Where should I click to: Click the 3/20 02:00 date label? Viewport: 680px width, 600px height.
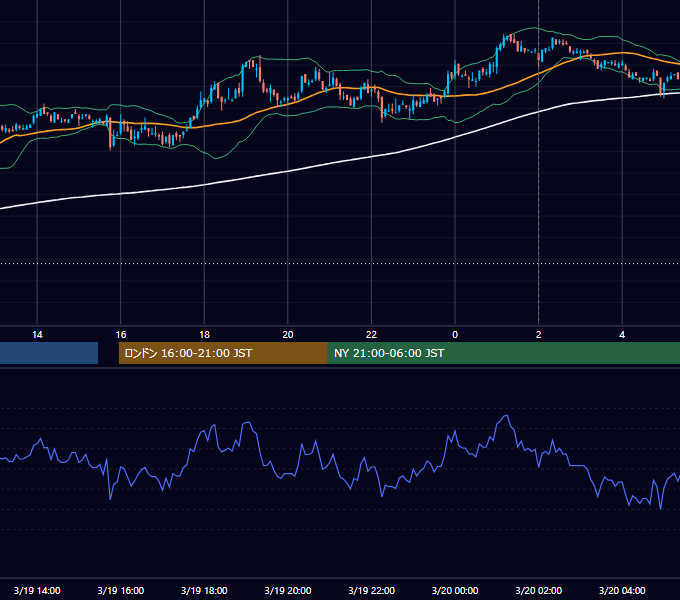click(539, 590)
